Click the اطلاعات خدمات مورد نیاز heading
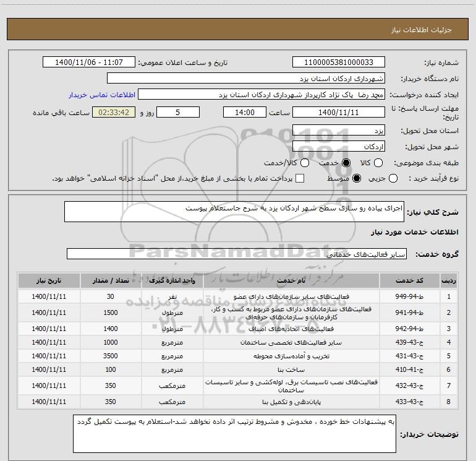This screenshot has width=476, height=461. click(x=415, y=232)
